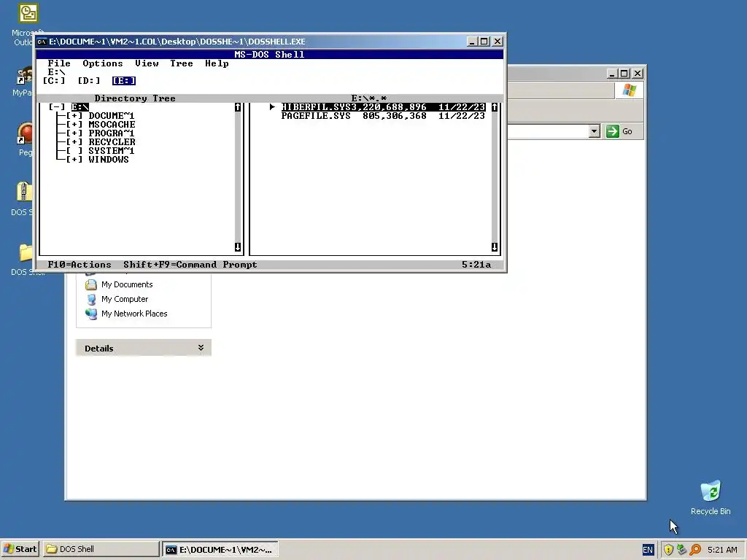Click directory tree scroll up arrow
747x560 pixels.
(x=238, y=107)
